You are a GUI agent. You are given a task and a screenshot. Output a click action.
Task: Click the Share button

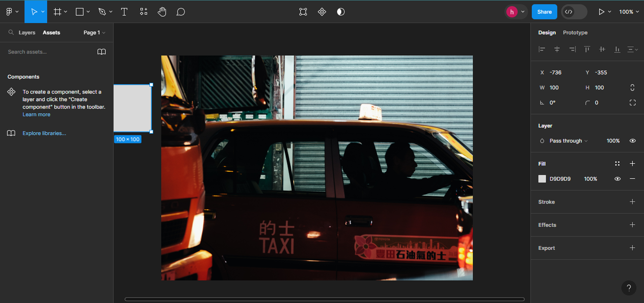click(x=544, y=12)
